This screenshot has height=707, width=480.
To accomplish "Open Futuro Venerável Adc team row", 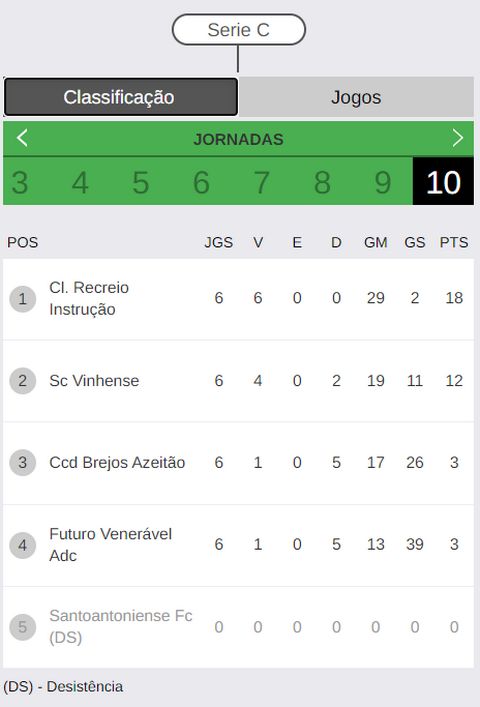I will click(238, 545).
